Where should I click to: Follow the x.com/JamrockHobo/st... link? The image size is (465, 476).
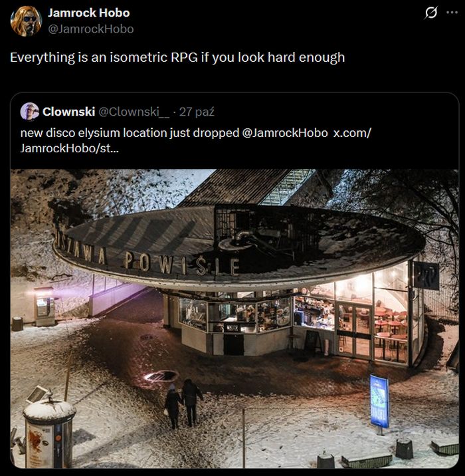[352, 132]
